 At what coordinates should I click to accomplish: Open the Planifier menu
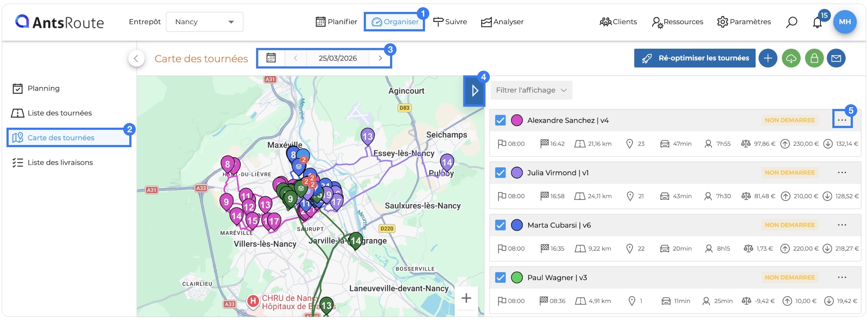336,22
